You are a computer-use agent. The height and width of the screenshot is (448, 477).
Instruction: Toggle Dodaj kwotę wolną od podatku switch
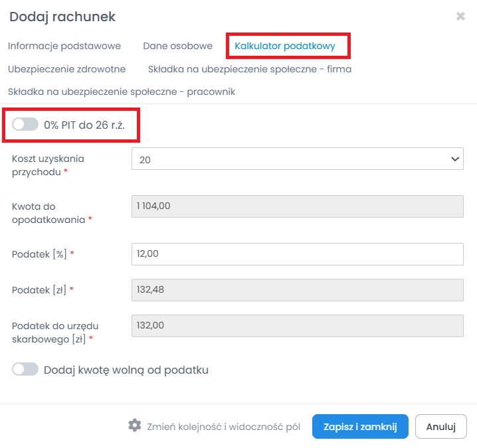[x=25, y=370]
